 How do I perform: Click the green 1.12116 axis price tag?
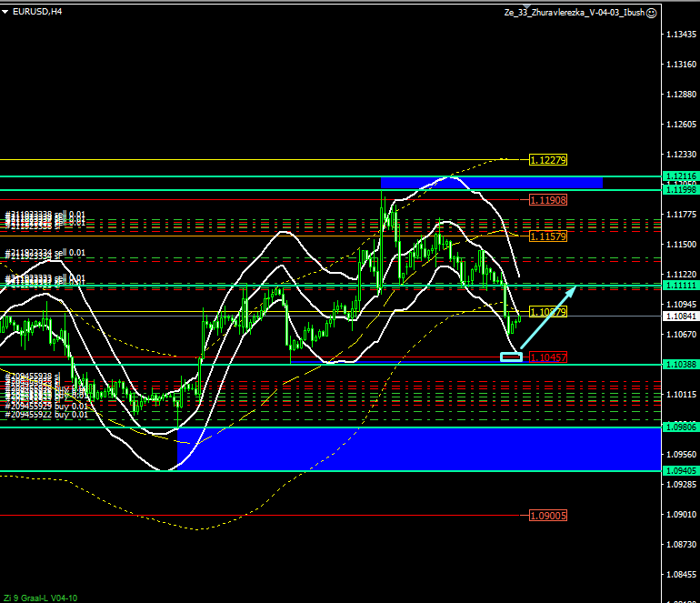point(681,176)
